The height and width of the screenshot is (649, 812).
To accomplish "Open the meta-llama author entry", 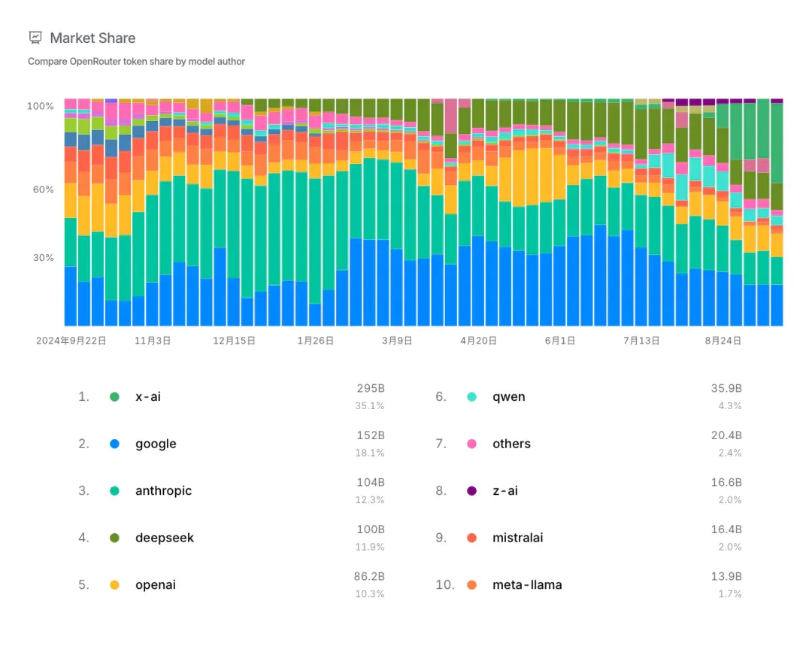I will coord(527,585).
